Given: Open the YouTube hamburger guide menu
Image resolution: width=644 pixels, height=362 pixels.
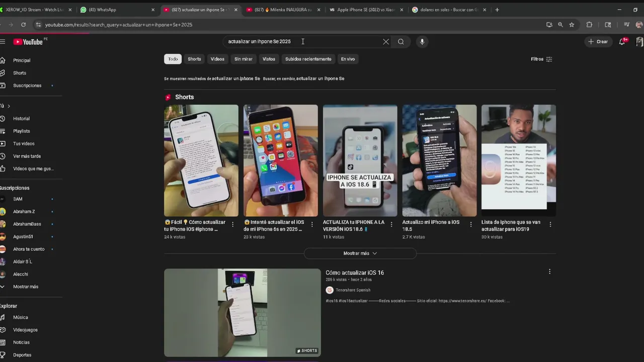Looking at the screenshot, I should [3, 42].
